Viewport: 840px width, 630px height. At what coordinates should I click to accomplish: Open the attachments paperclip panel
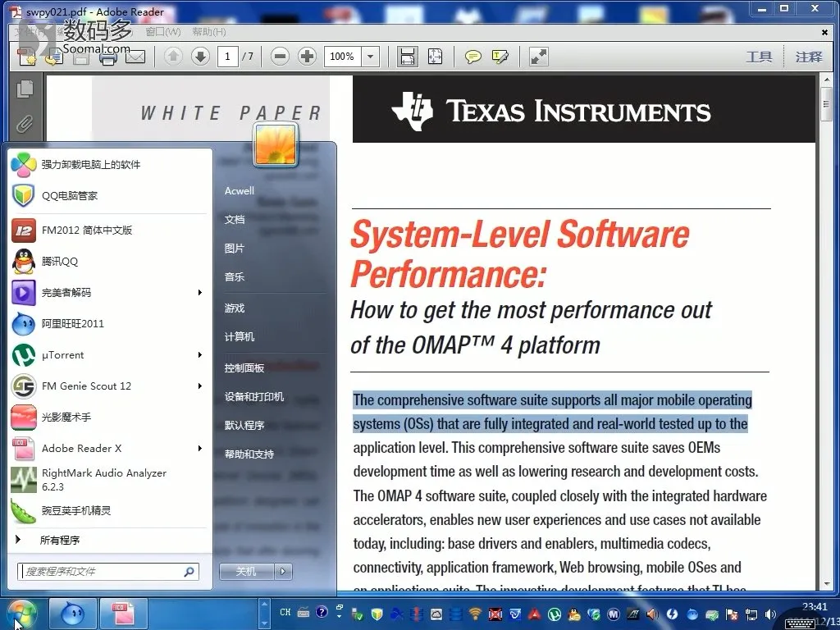(x=25, y=125)
